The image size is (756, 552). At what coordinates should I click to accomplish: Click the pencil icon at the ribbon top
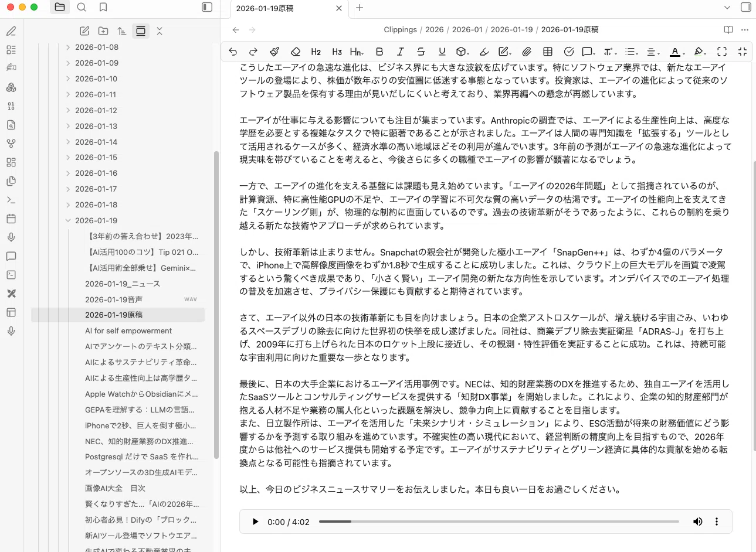tap(11, 31)
